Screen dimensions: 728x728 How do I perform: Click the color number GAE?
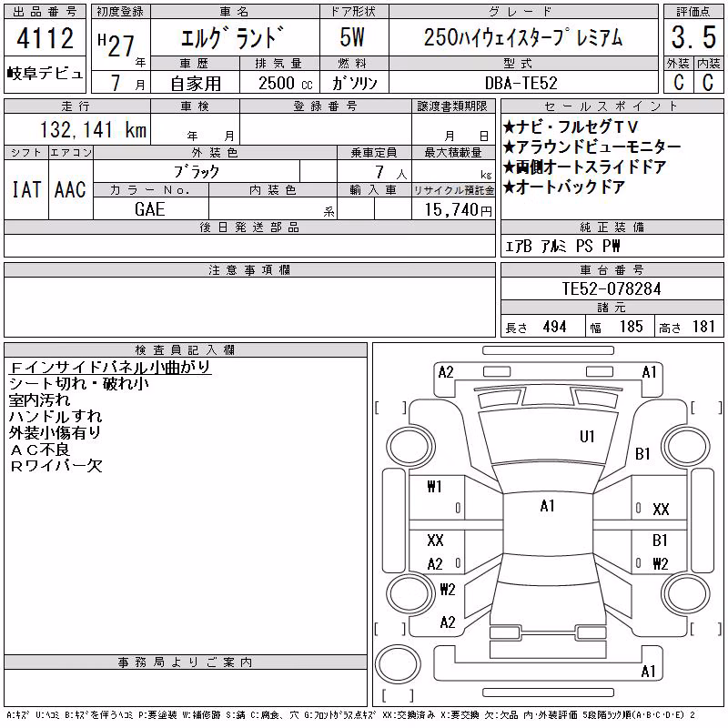(150, 209)
